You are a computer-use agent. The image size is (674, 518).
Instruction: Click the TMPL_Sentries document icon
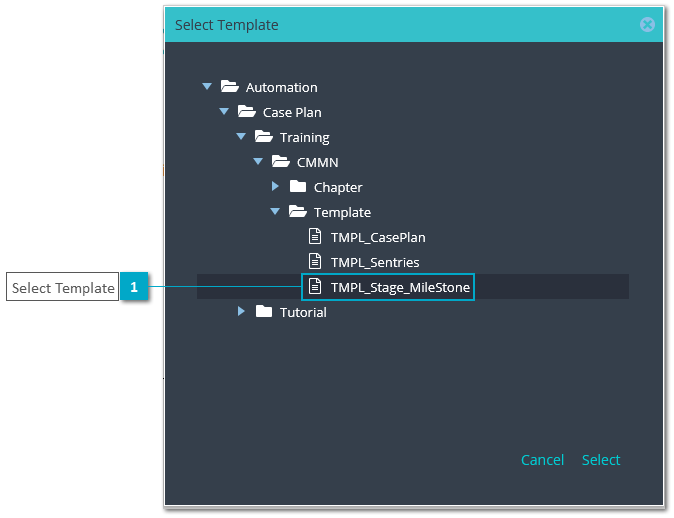(315, 261)
